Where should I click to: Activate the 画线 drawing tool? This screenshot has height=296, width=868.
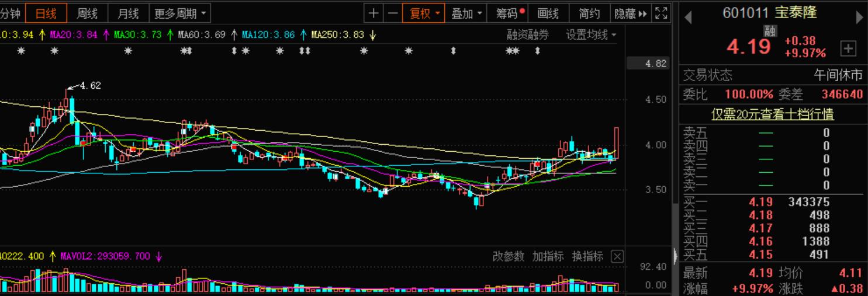pyautogui.click(x=548, y=13)
